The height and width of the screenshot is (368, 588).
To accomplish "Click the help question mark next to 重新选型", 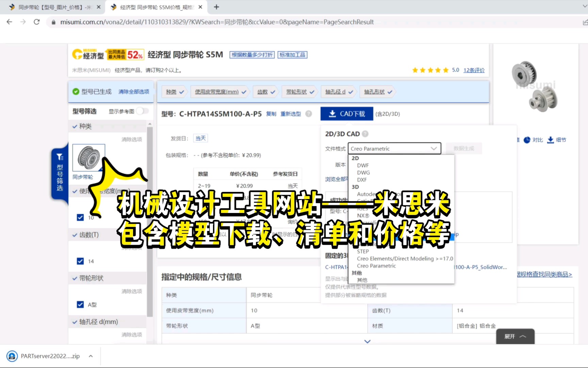I will pyautogui.click(x=308, y=114).
